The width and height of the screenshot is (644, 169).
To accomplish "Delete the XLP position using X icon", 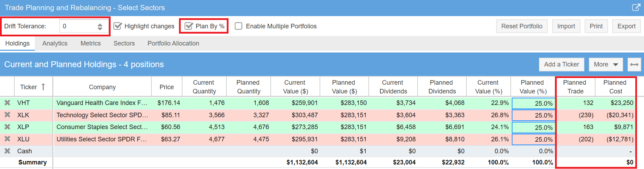I will pyautogui.click(x=7, y=127).
